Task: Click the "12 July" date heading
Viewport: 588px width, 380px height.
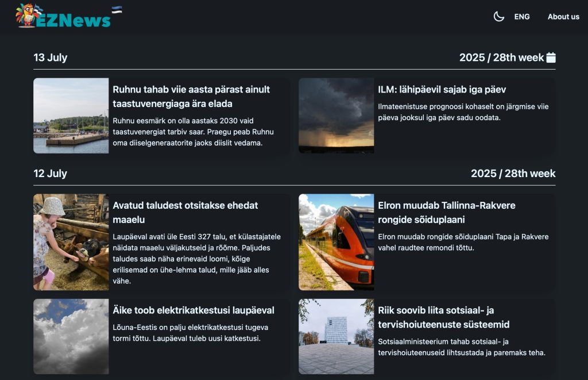Action: click(x=51, y=174)
